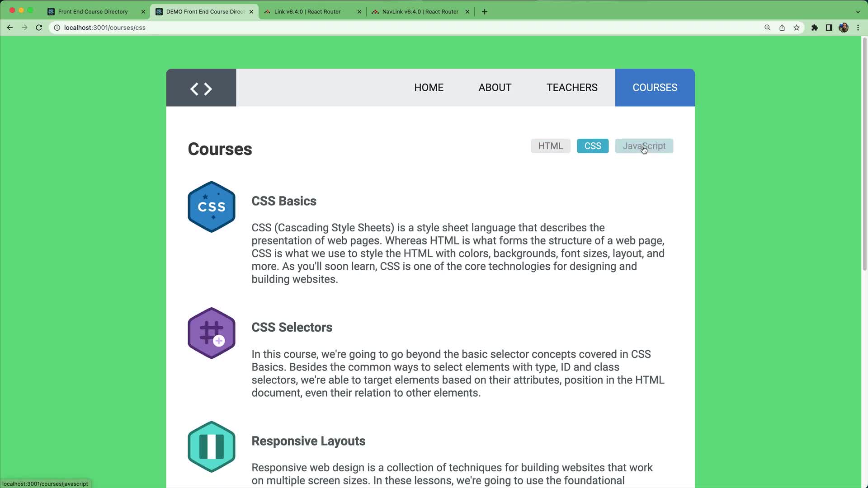Select the TEACHERS navigation item

coord(572,87)
